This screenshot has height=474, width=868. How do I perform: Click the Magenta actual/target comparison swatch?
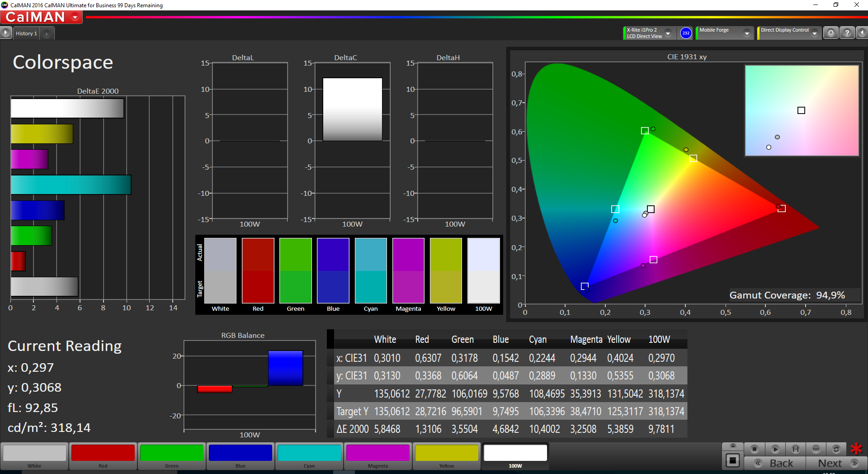408,270
